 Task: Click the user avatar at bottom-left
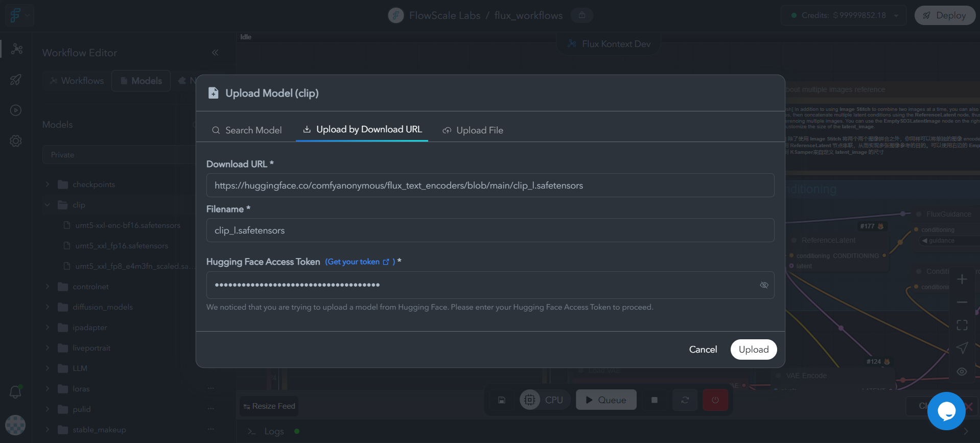(15, 425)
